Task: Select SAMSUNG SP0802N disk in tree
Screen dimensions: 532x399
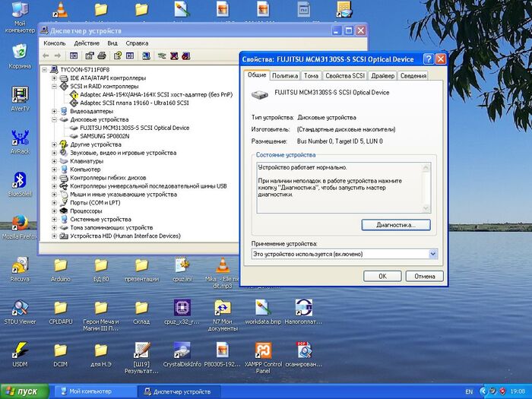Action: tap(104, 136)
